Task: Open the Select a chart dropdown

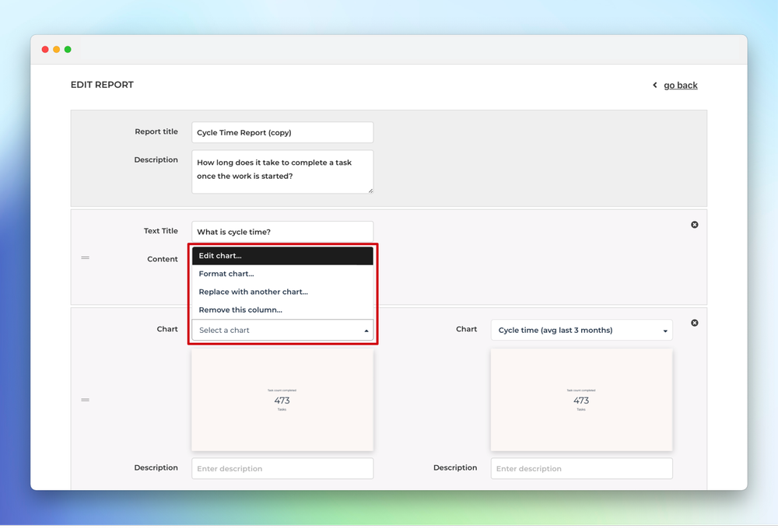Action: (282, 331)
